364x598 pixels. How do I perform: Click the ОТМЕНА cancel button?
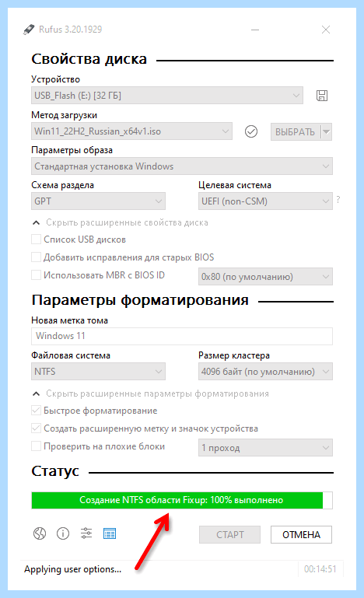pos(302,535)
